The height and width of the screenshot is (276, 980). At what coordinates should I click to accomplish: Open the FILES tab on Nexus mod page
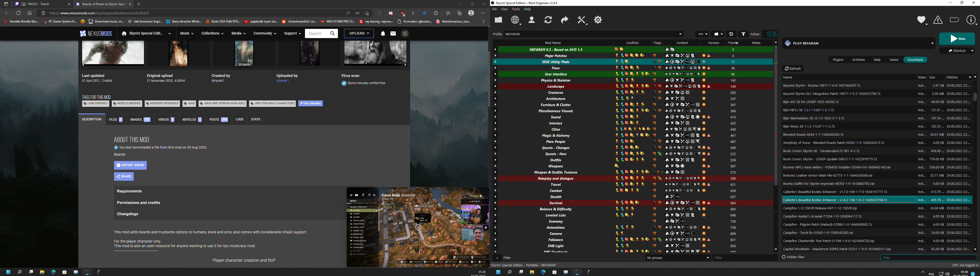tap(116, 119)
